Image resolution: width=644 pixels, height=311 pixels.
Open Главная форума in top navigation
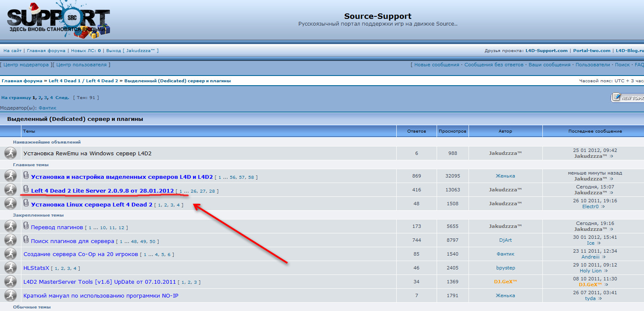(46, 50)
